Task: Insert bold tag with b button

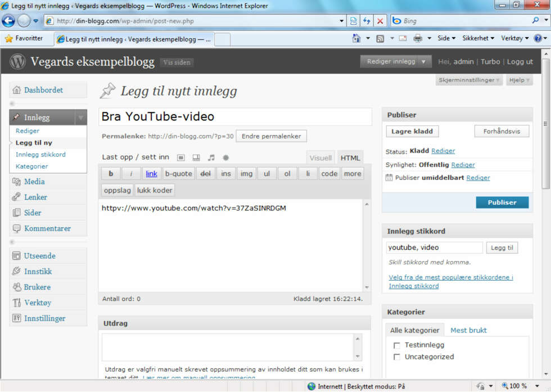Action: pos(111,173)
